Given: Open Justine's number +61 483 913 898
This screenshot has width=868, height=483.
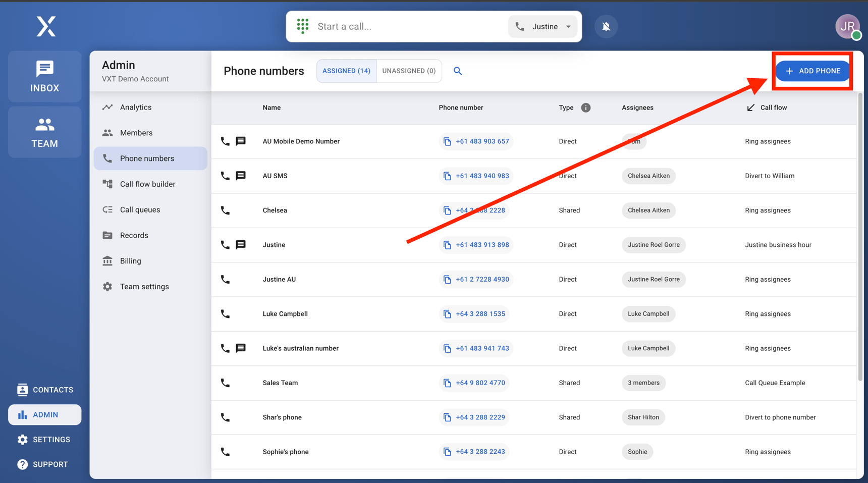Looking at the screenshot, I should tap(482, 245).
